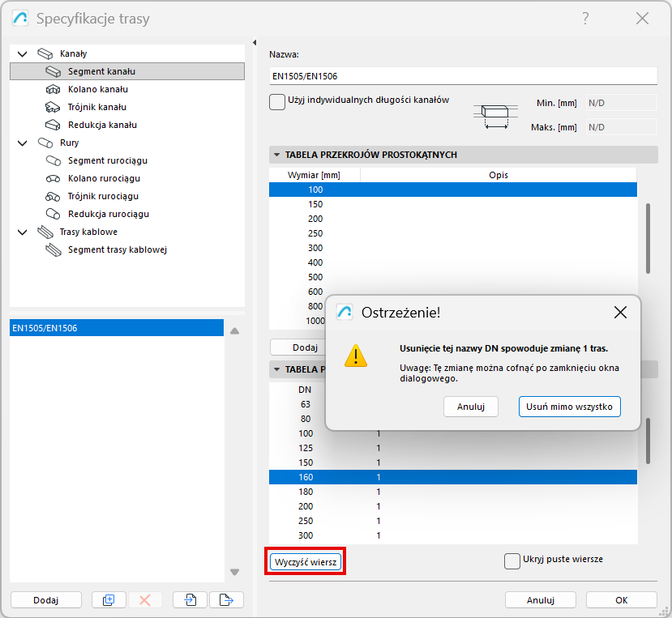Select the 200 row in rectangular table

click(453, 219)
